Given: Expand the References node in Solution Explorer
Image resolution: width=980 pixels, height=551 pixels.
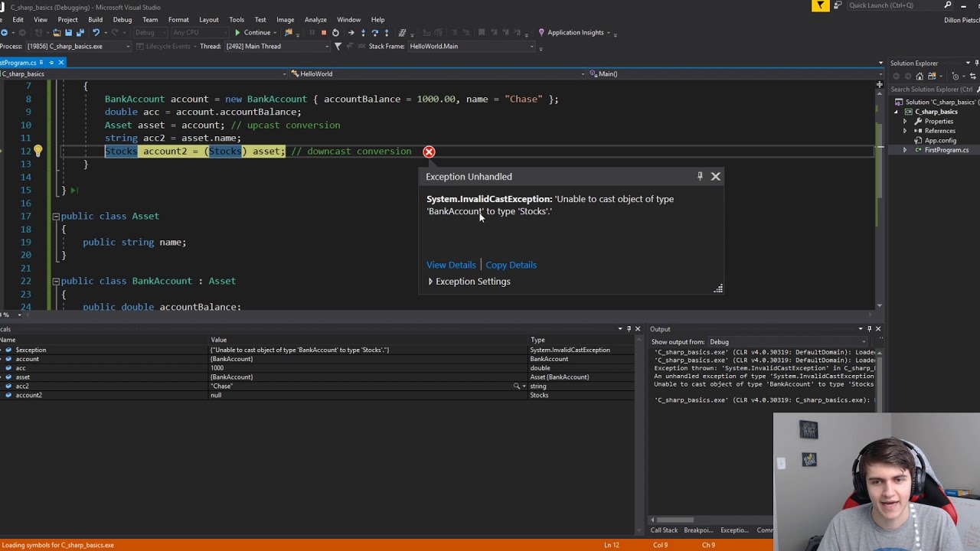Looking at the screenshot, I should 905,131.
